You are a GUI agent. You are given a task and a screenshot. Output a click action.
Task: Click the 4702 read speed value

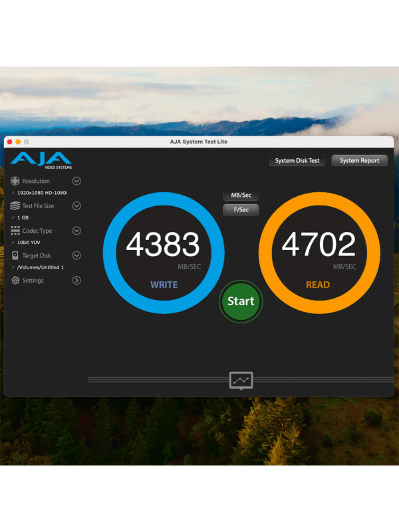(319, 244)
